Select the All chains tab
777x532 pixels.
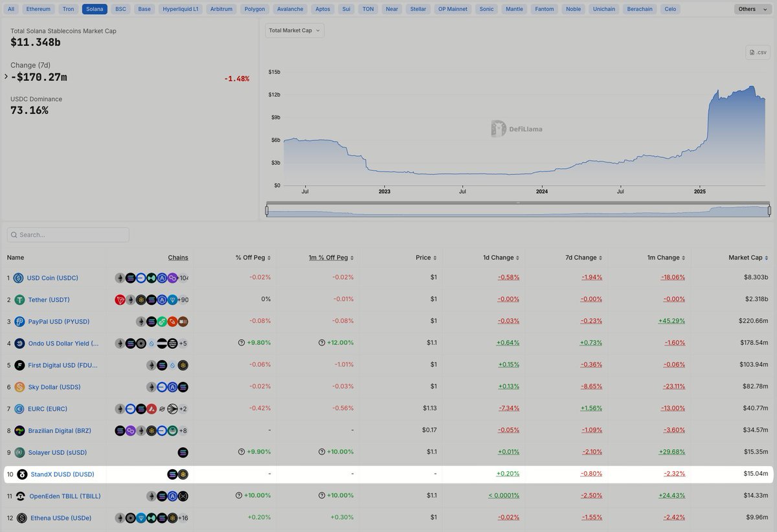[11, 9]
